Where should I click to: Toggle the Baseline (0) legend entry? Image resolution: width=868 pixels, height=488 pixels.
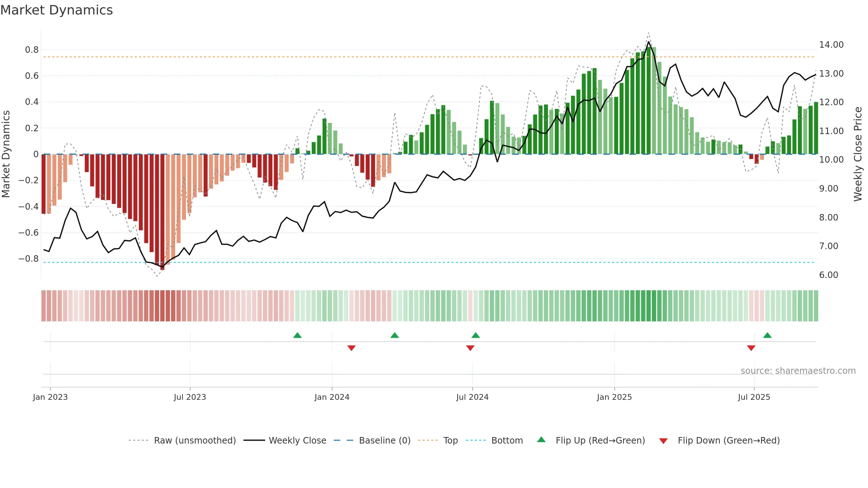[x=372, y=440]
